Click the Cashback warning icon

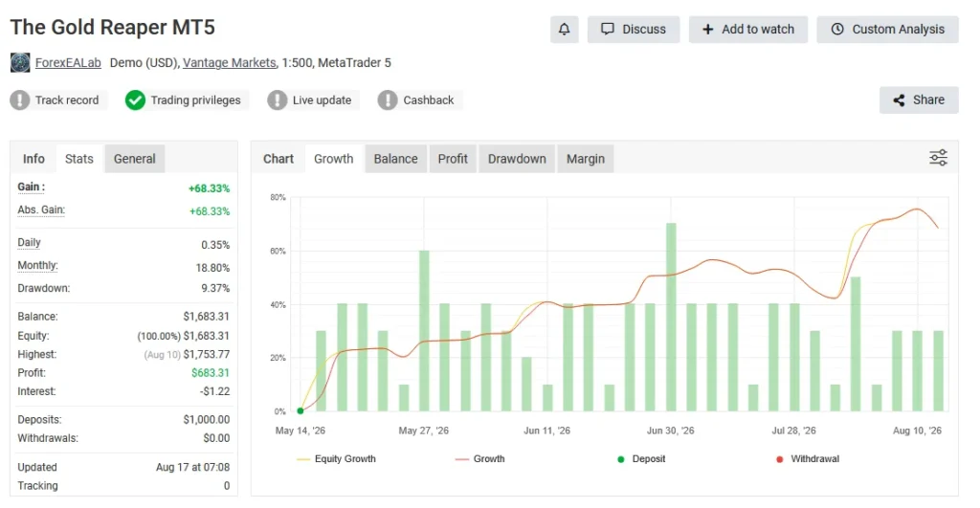(388, 100)
